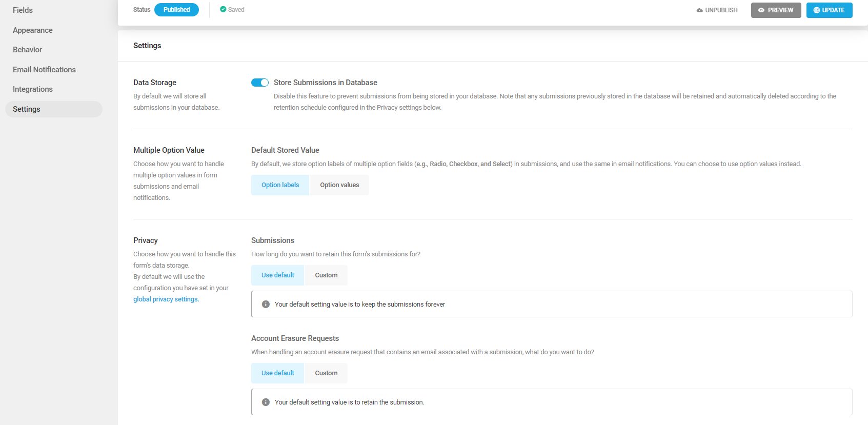This screenshot has width=868, height=425.
Task: Click the Account Erasure Requests heading
Action: [295, 338]
